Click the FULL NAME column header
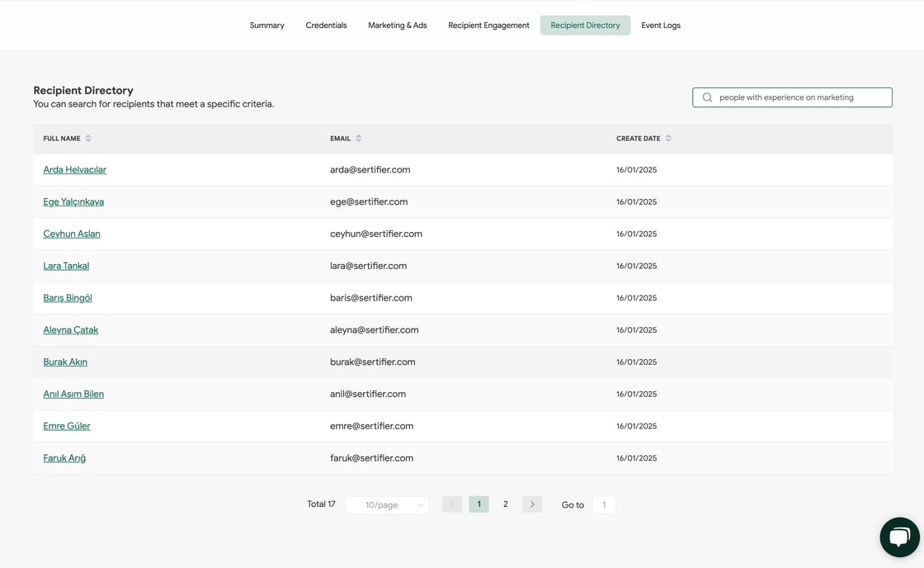This screenshot has height=568, width=924. point(62,139)
